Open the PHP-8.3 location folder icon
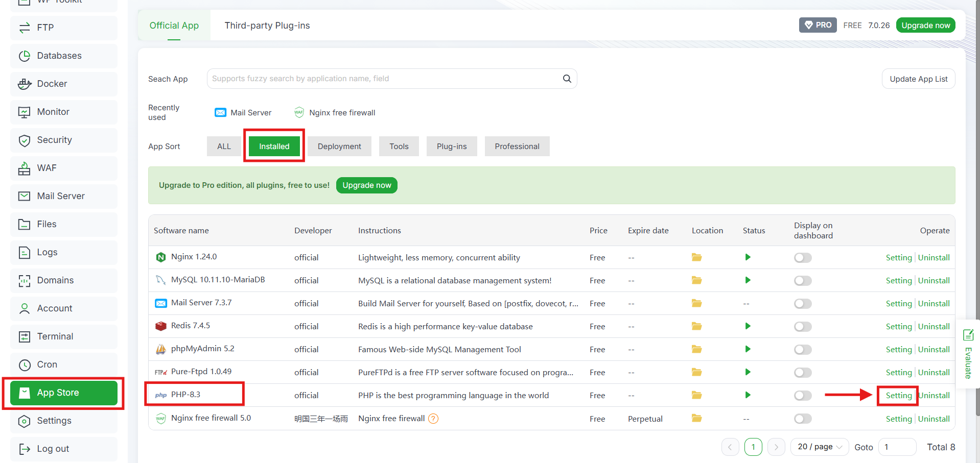The width and height of the screenshot is (980, 463). tap(696, 395)
